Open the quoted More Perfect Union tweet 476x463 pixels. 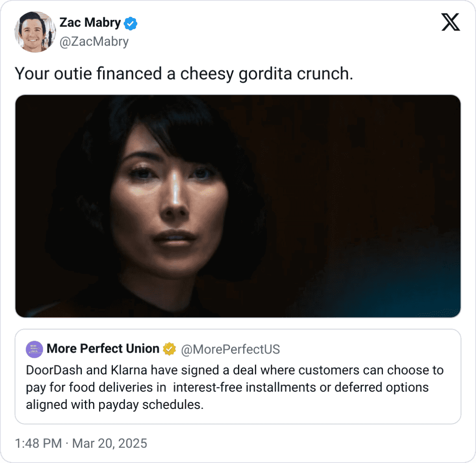tap(238, 376)
